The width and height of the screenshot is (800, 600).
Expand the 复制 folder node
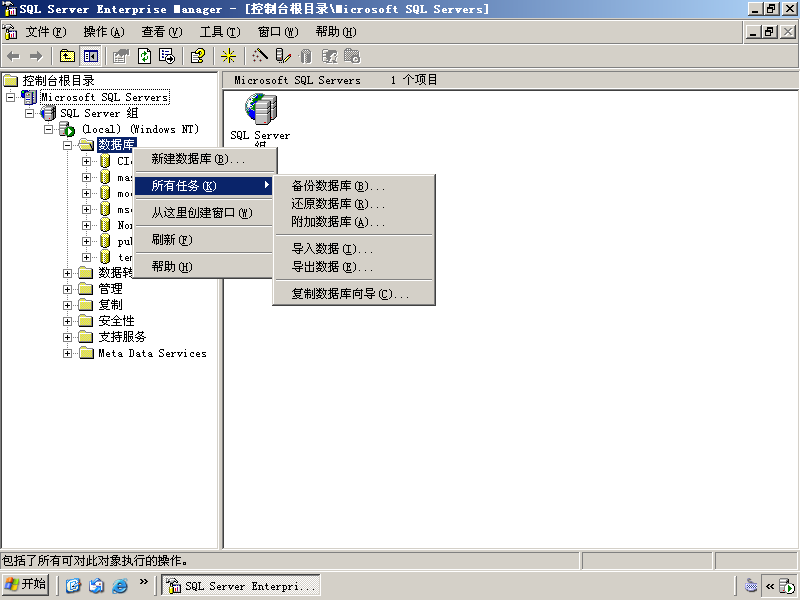click(x=67, y=305)
